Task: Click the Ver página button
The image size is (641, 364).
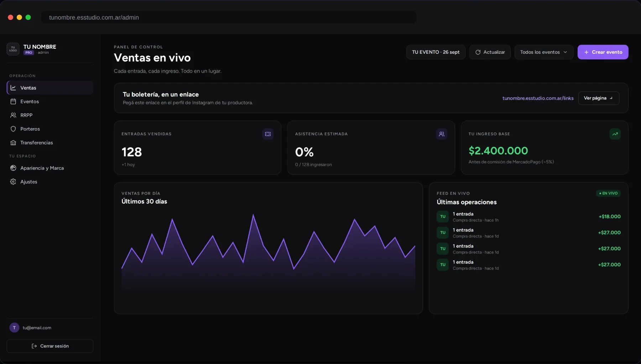Action: (599, 98)
